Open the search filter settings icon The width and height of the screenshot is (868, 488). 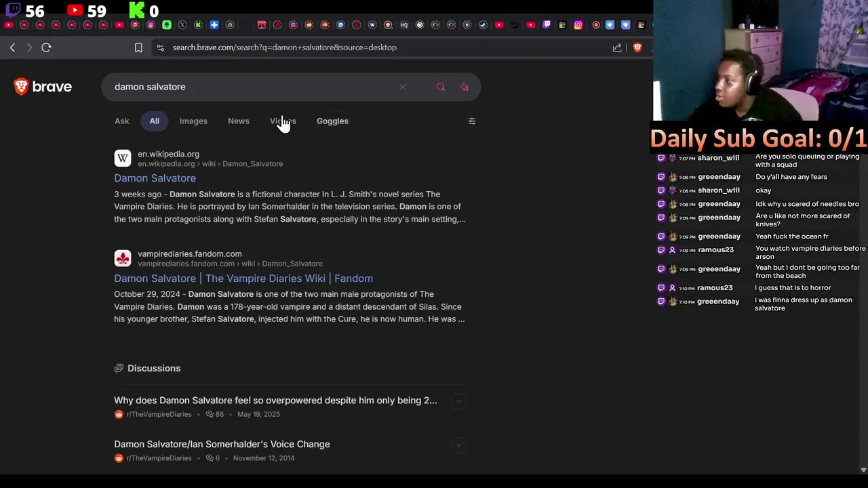point(472,121)
